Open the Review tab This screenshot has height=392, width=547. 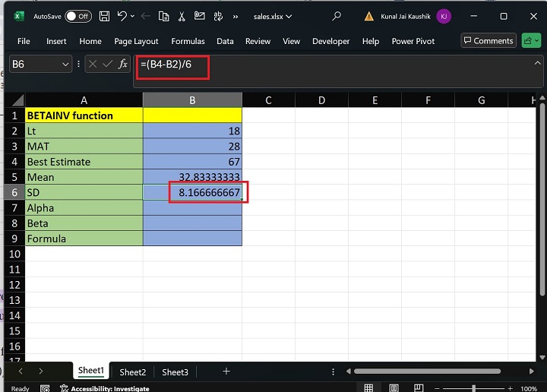258,41
